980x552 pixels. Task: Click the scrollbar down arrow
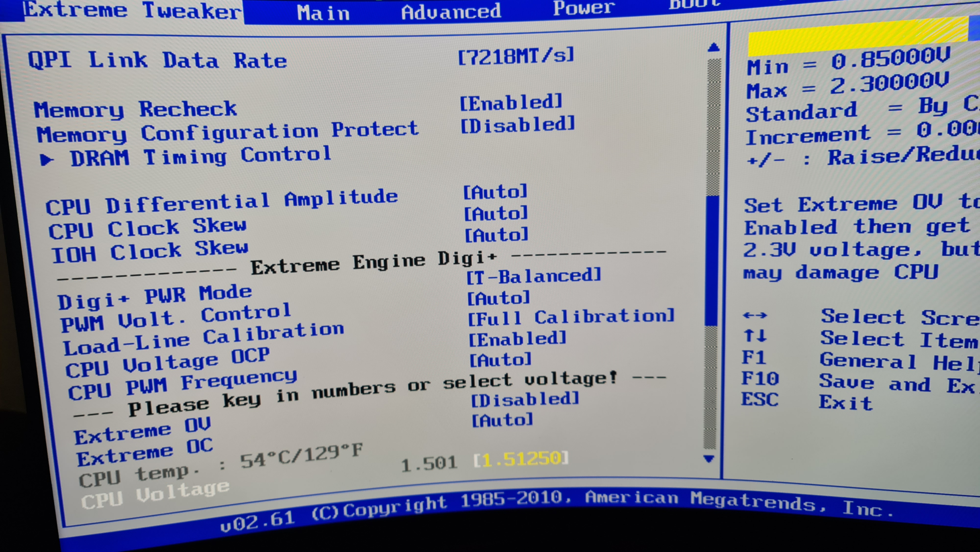click(709, 459)
